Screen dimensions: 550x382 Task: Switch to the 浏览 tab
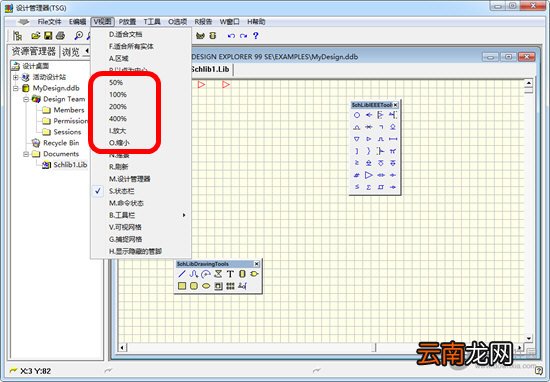(x=71, y=52)
